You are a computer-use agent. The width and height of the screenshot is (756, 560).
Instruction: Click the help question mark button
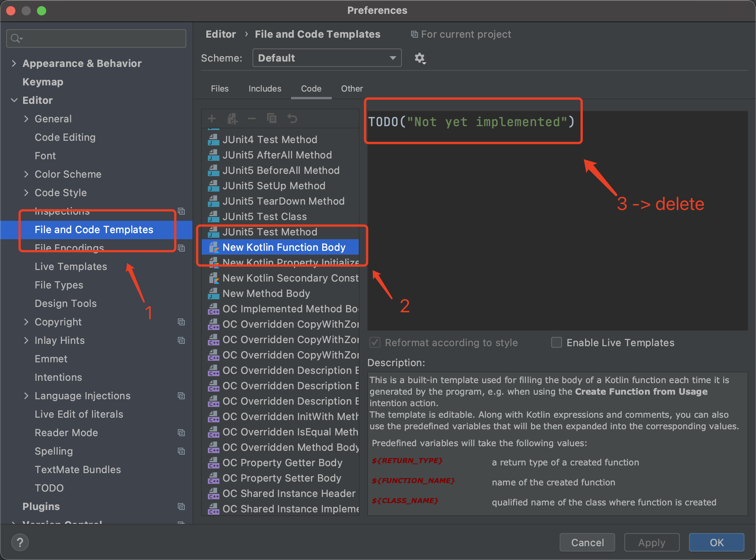coord(20,542)
